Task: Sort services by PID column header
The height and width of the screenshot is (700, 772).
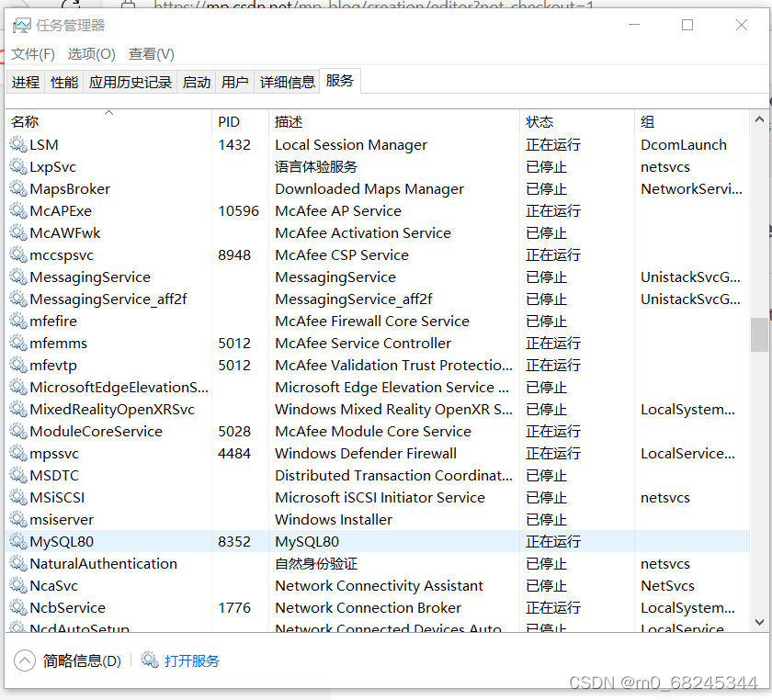Action: pos(240,121)
